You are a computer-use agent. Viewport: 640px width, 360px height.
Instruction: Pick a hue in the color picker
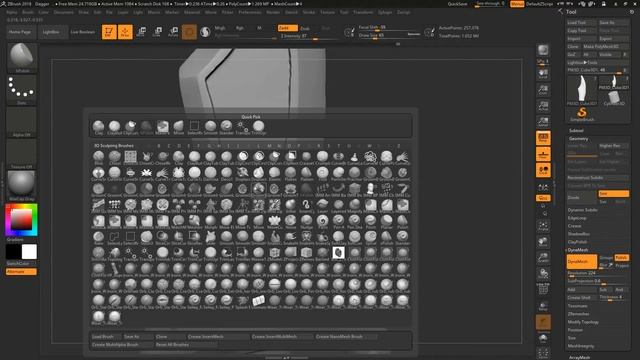pos(21,220)
